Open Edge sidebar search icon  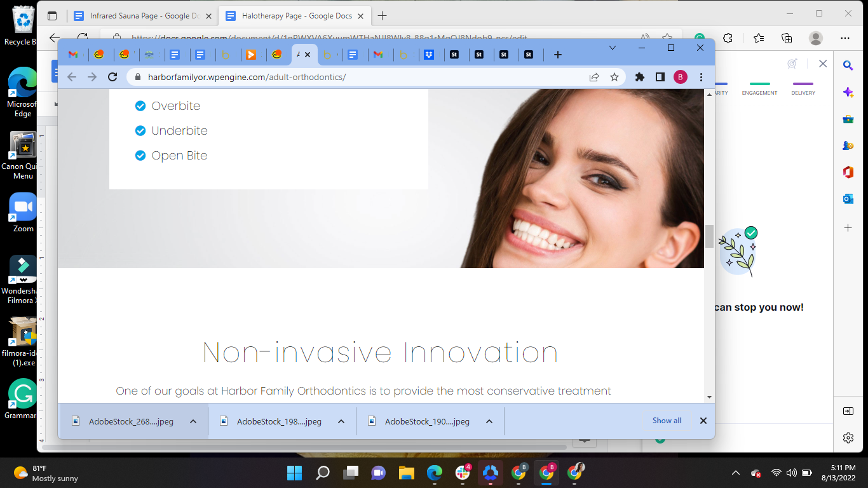point(848,65)
